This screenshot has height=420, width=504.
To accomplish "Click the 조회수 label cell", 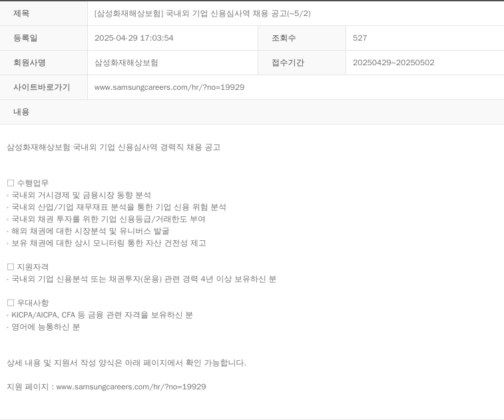I will tap(302, 38).
